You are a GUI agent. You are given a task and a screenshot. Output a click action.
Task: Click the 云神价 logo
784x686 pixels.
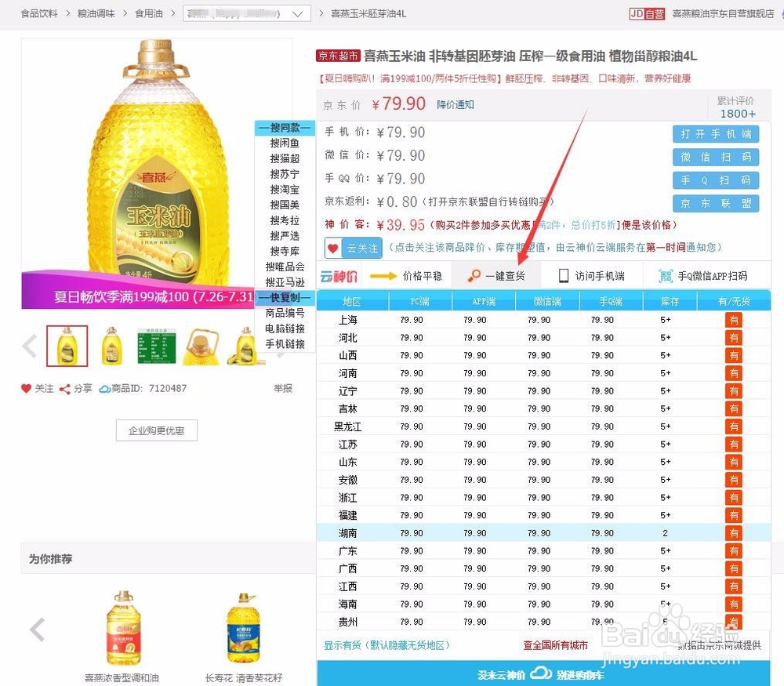(x=339, y=276)
